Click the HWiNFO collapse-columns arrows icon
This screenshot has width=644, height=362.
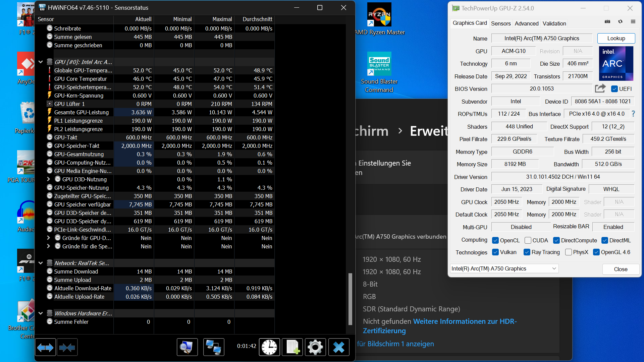click(x=67, y=347)
